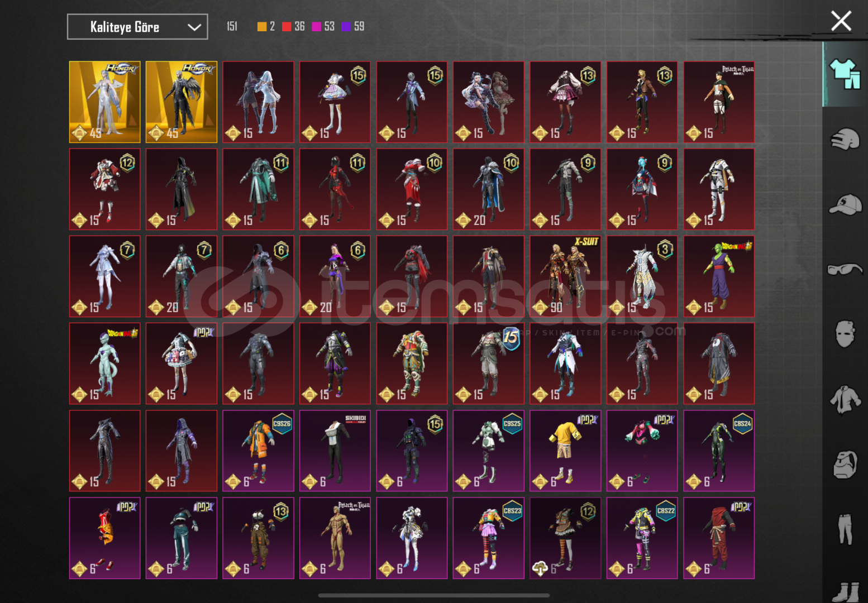
Task: Select the level 11 teal caped outfit
Action: (258, 189)
